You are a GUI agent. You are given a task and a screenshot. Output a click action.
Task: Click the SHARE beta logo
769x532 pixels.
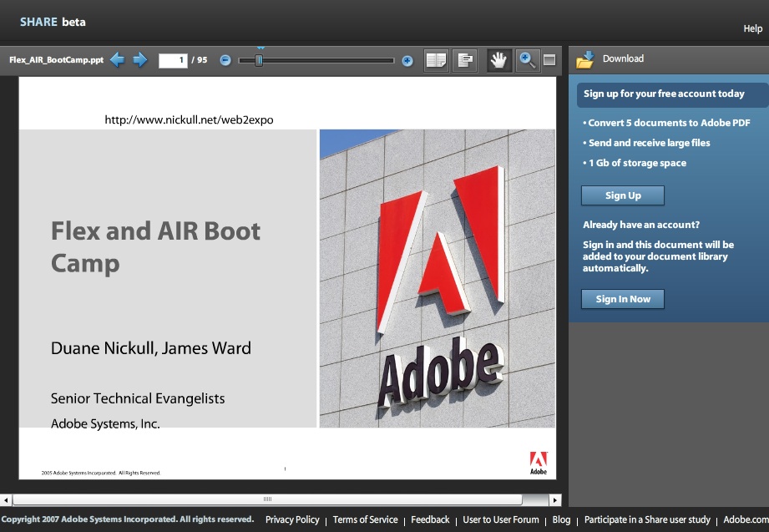tap(53, 22)
